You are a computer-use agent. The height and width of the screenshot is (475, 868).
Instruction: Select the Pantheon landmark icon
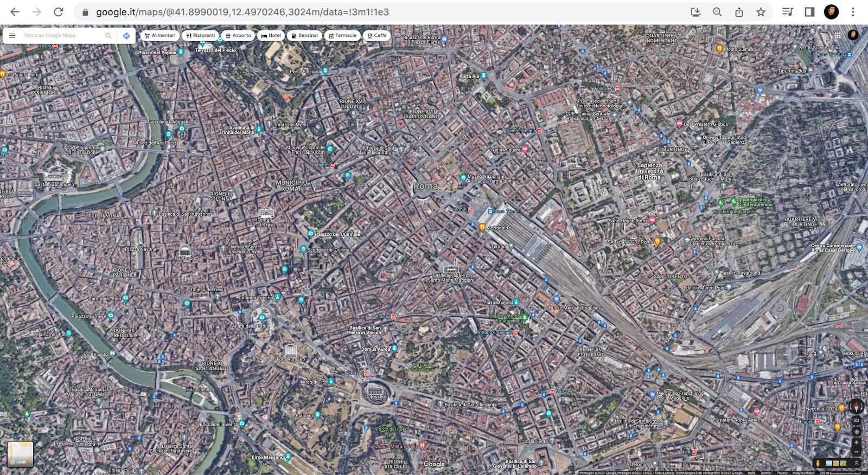185,251
